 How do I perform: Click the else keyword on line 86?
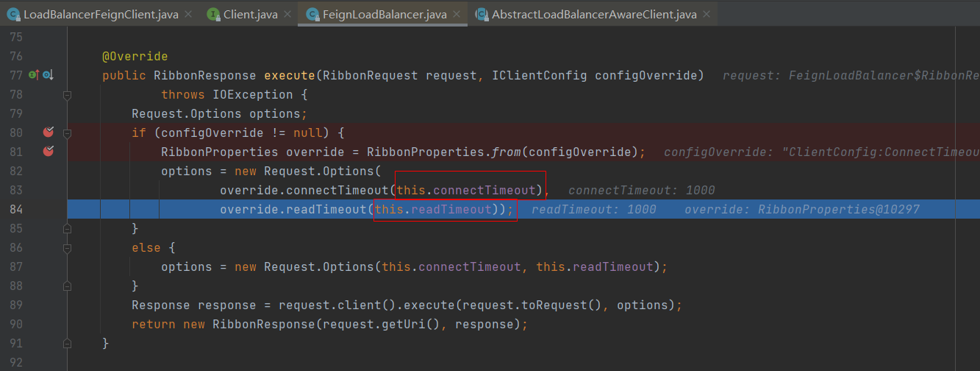146,247
